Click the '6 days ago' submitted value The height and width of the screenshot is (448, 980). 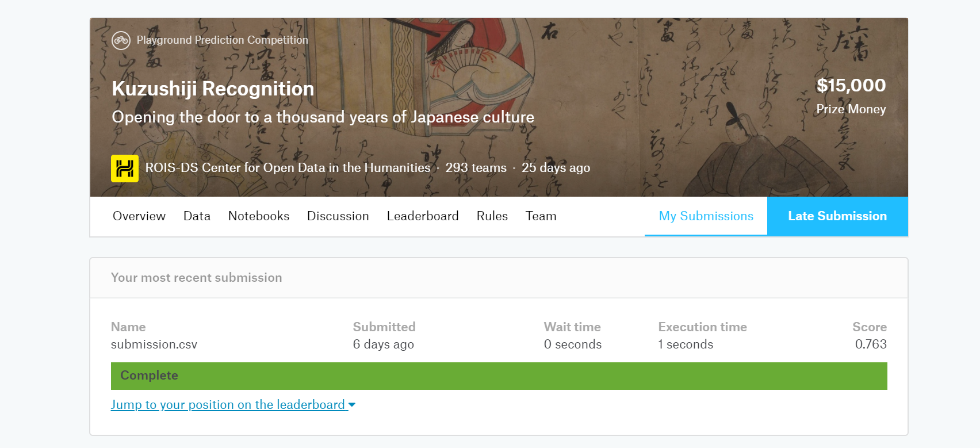(384, 344)
